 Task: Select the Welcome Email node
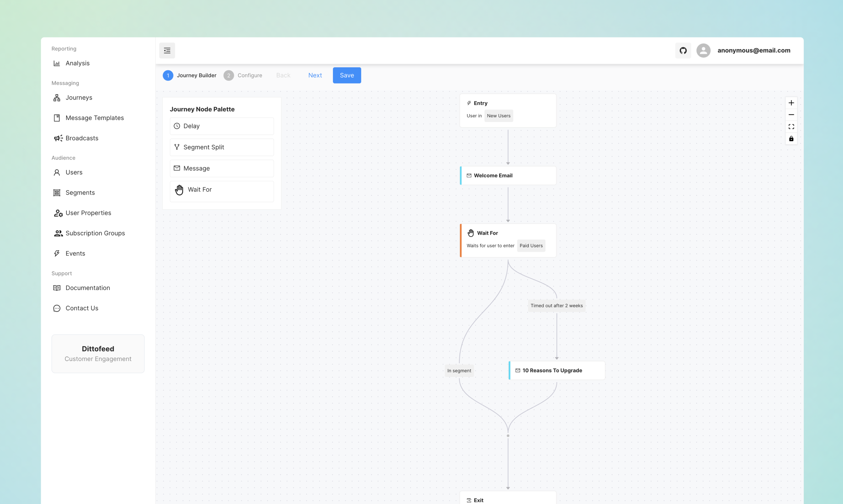coord(508,176)
